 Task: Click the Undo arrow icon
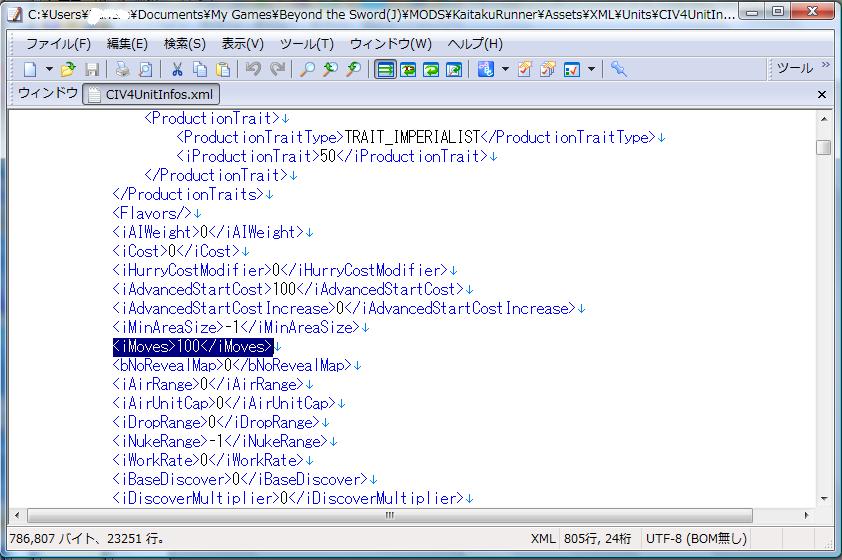click(x=253, y=69)
